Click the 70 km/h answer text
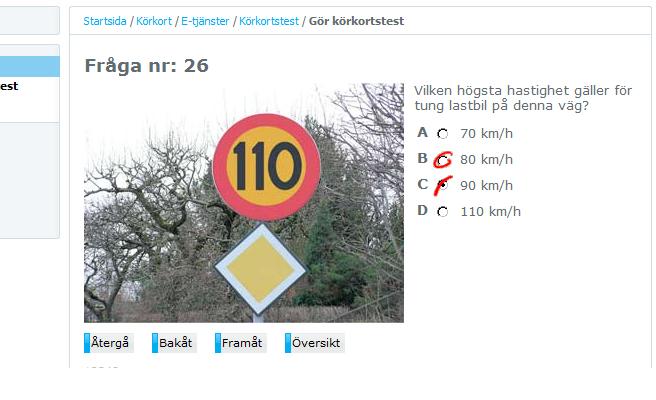The width and height of the screenshot is (656, 400). tap(486, 133)
